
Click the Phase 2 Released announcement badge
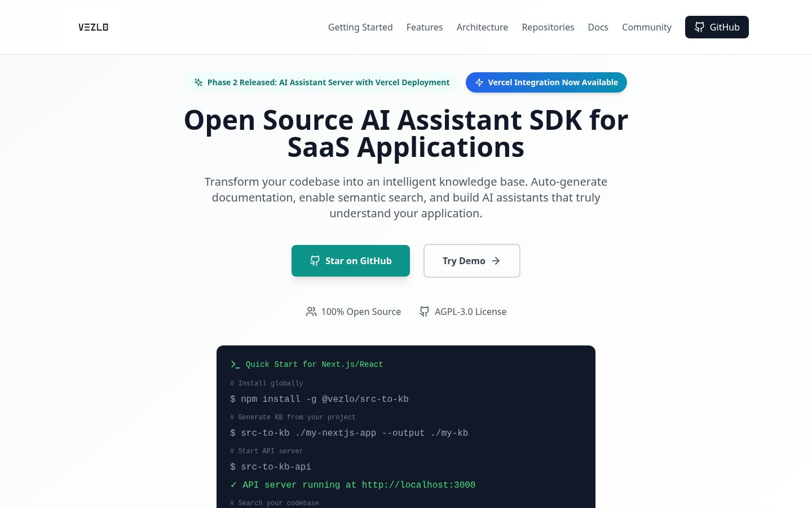tap(321, 82)
